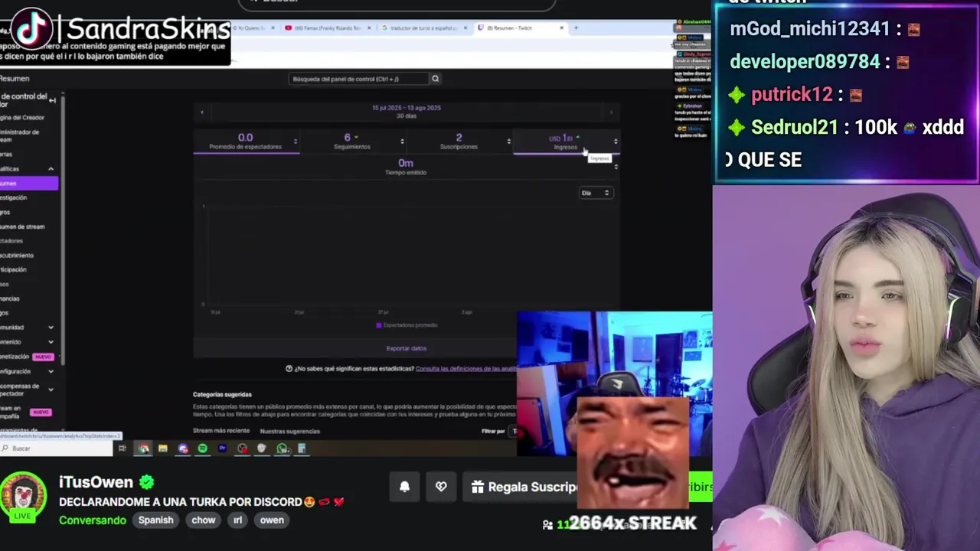
Task: Expand Recompensas de espectador sidebar section
Action: click(51, 390)
